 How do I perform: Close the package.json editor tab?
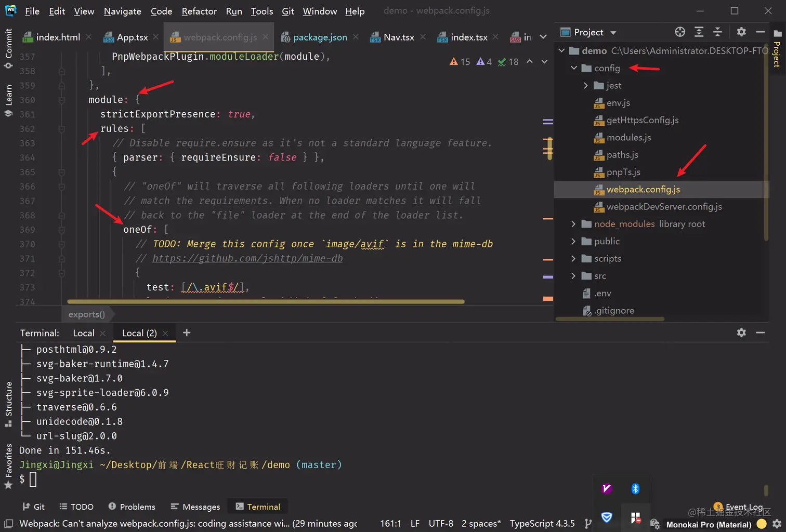[x=356, y=37]
